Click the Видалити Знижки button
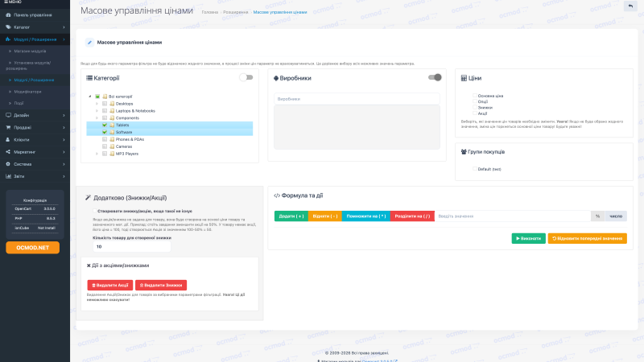Viewport: 644px width, 362px height. tap(161, 286)
